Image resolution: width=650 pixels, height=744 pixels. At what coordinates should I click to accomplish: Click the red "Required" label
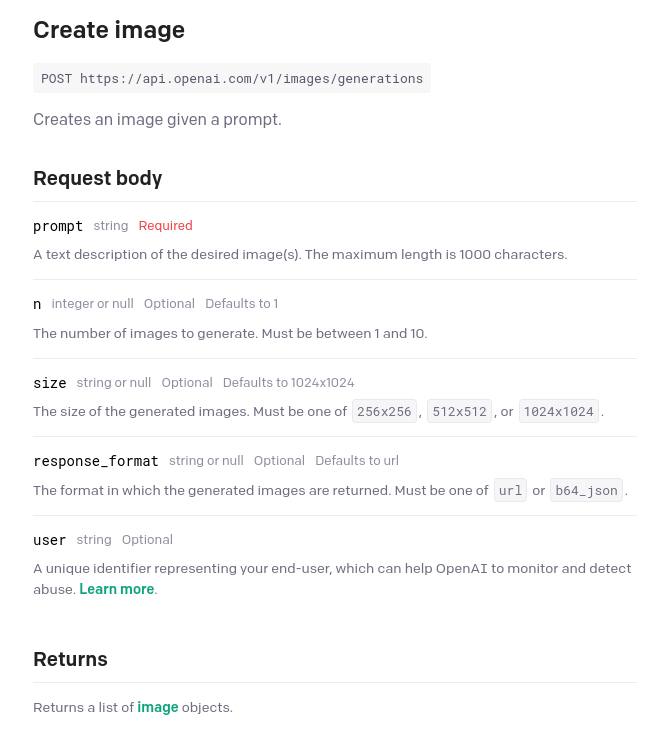[165, 226]
